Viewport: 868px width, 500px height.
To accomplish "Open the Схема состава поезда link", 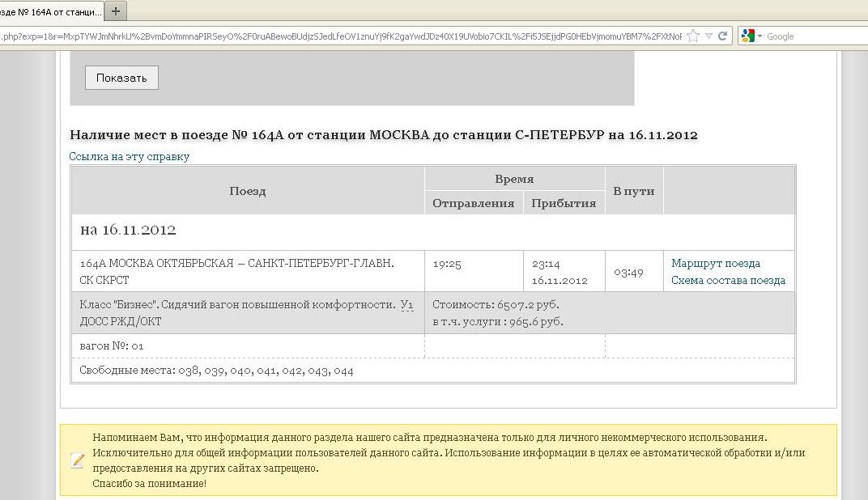I will coord(728,281).
